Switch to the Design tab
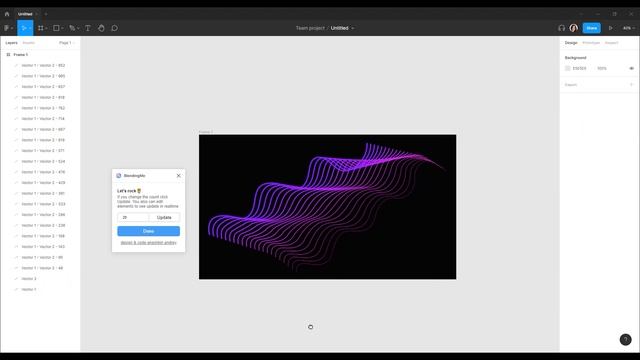 pos(571,43)
